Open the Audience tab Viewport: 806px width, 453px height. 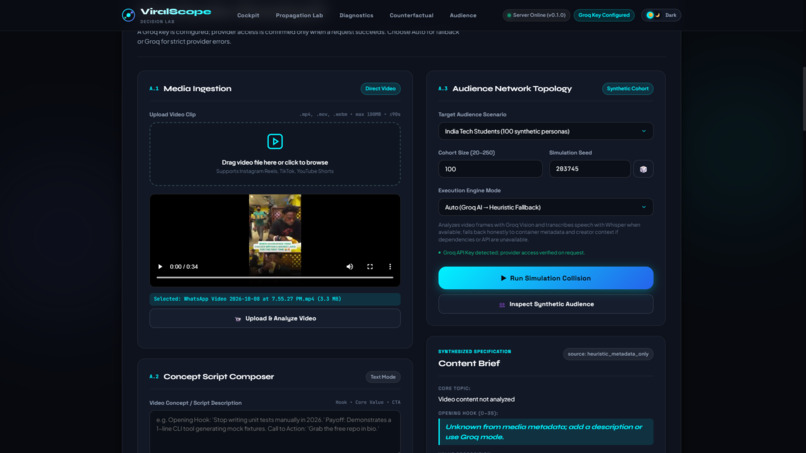point(463,15)
